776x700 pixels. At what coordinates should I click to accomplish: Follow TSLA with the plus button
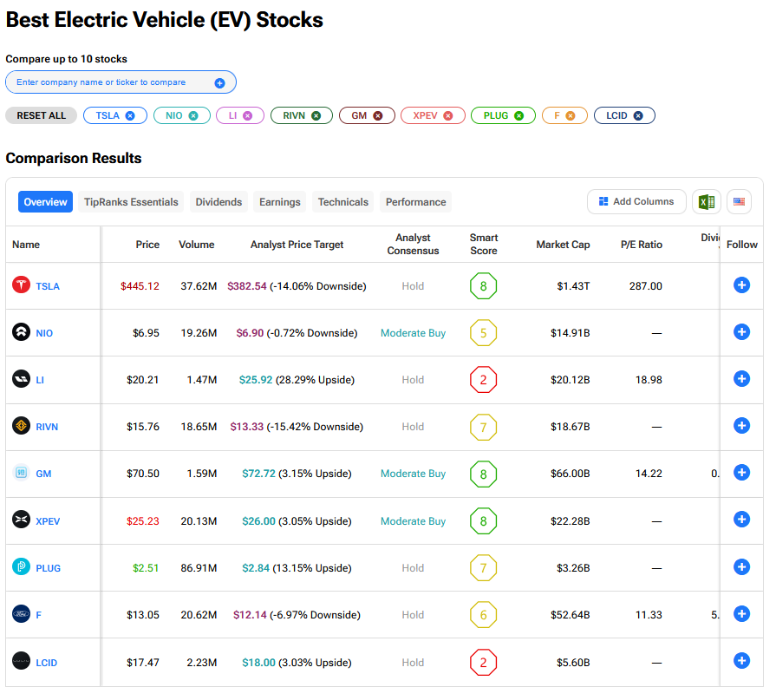tap(741, 285)
